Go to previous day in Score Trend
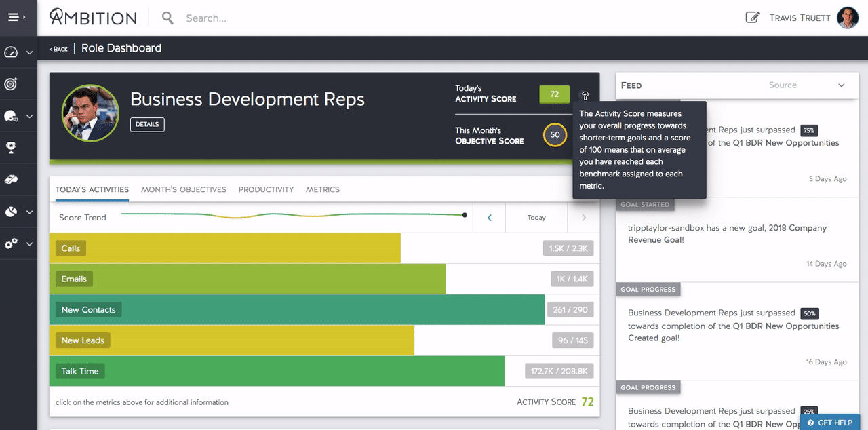The height and width of the screenshot is (430, 868). [x=489, y=218]
